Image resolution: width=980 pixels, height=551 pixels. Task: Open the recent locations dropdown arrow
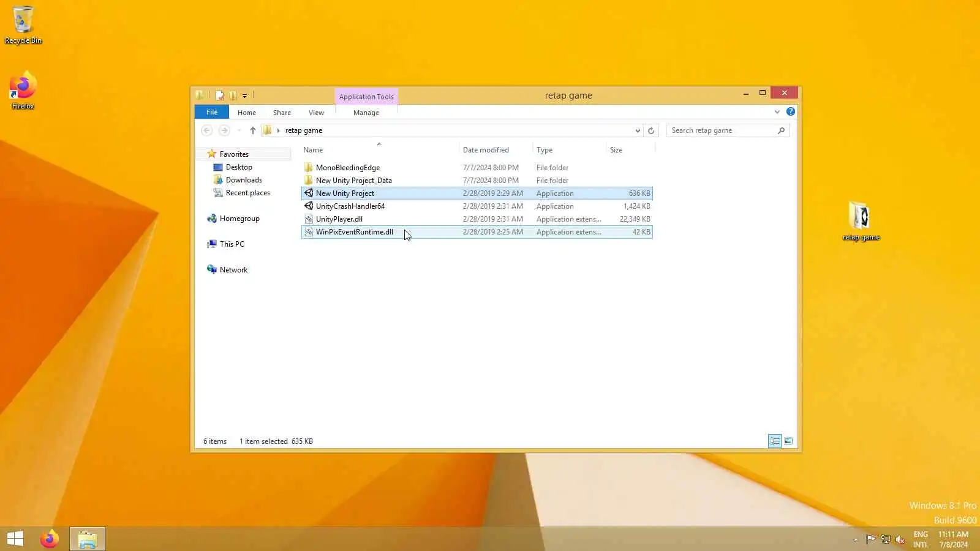tap(239, 130)
